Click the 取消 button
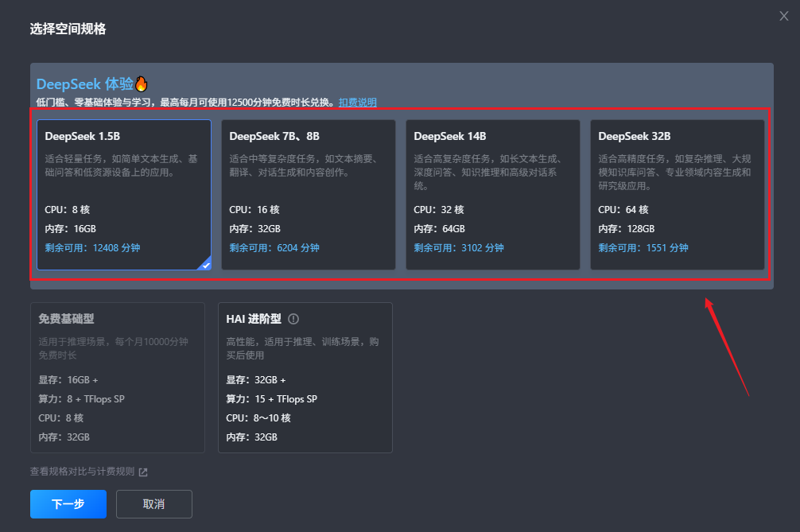The image size is (800, 532). click(154, 504)
